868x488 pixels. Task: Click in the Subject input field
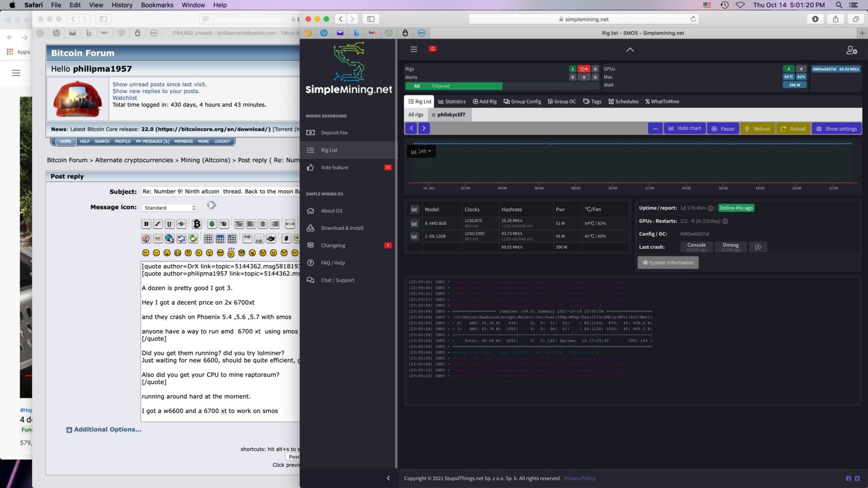[x=220, y=191]
